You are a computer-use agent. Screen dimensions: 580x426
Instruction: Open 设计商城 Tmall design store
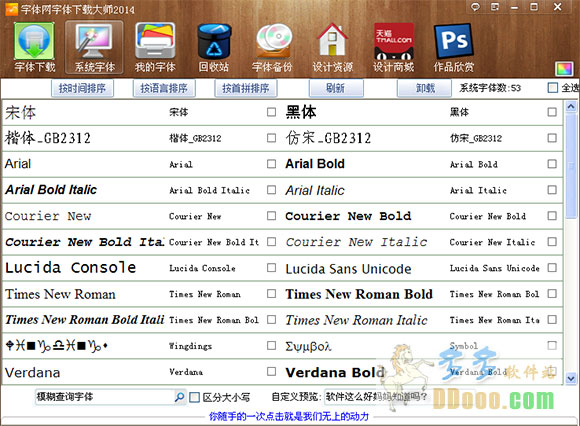(393, 47)
